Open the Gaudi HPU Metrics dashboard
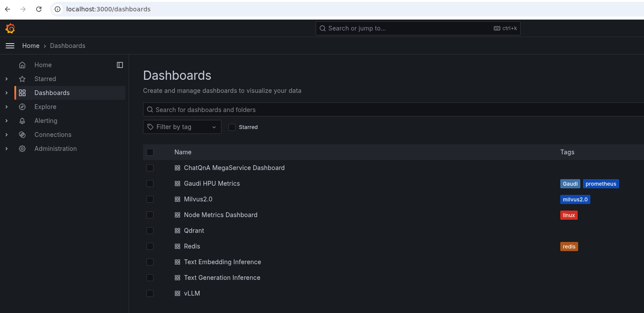Viewport: 644px width, 313px height. click(212, 184)
